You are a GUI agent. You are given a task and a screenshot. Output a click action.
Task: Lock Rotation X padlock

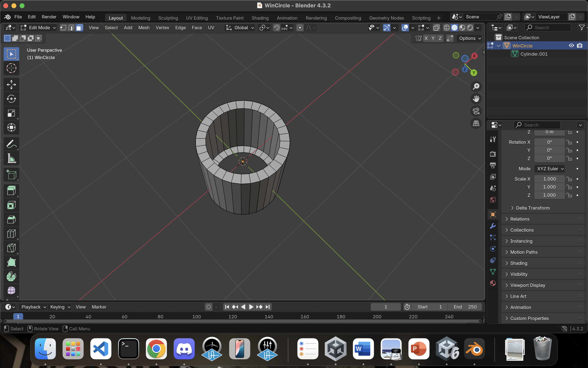569,142
